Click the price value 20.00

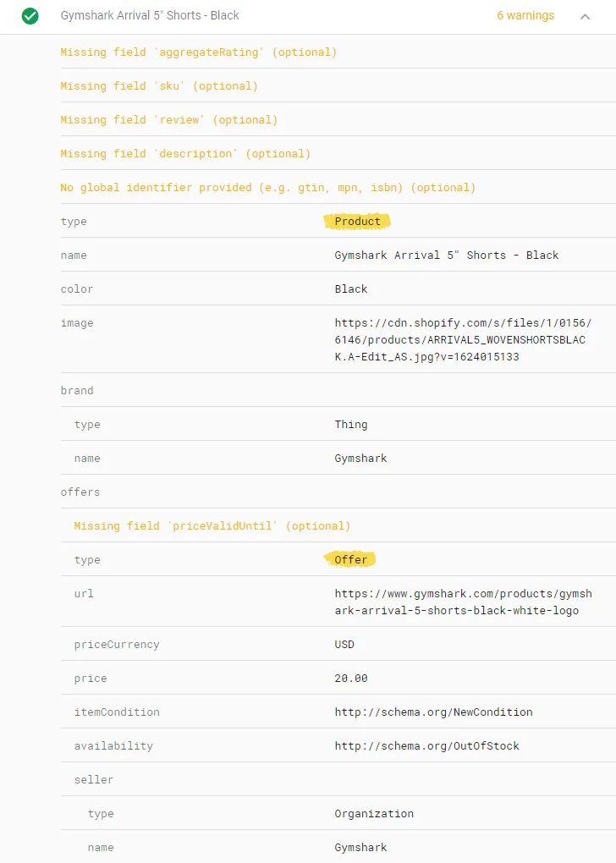350,678
